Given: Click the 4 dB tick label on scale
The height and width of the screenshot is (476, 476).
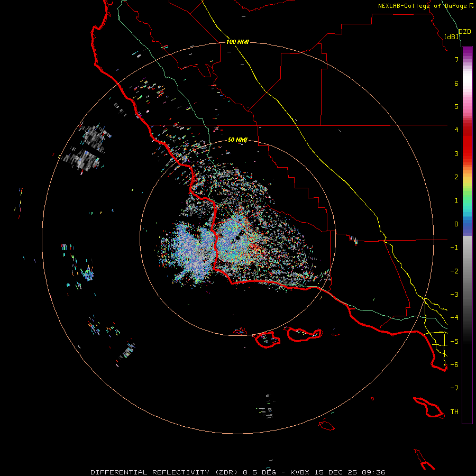Looking at the screenshot, I should pos(456,130).
